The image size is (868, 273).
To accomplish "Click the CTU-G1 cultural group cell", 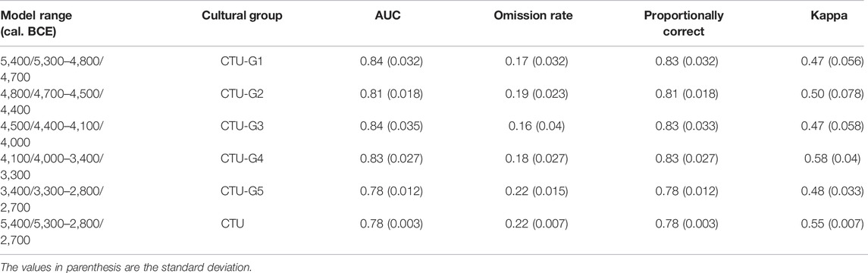I will coord(241,60).
